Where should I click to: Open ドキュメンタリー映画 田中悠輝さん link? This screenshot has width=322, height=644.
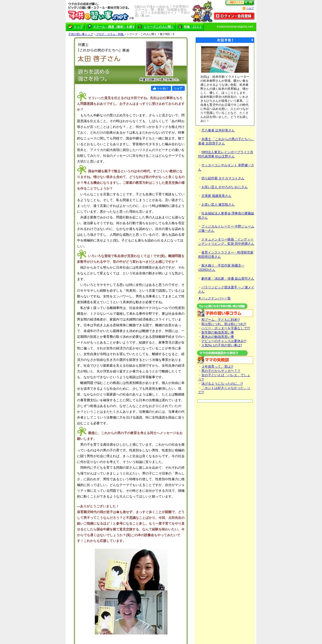[226, 241]
